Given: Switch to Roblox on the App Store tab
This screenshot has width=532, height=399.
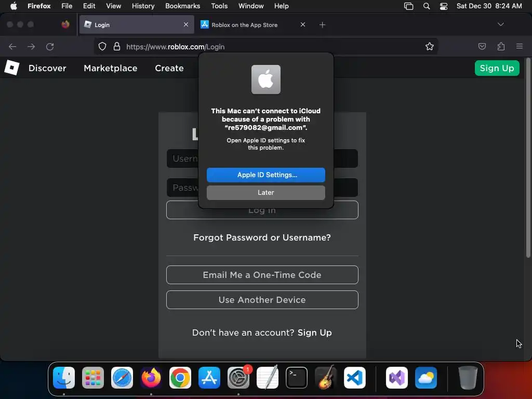Looking at the screenshot, I should point(253,25).
